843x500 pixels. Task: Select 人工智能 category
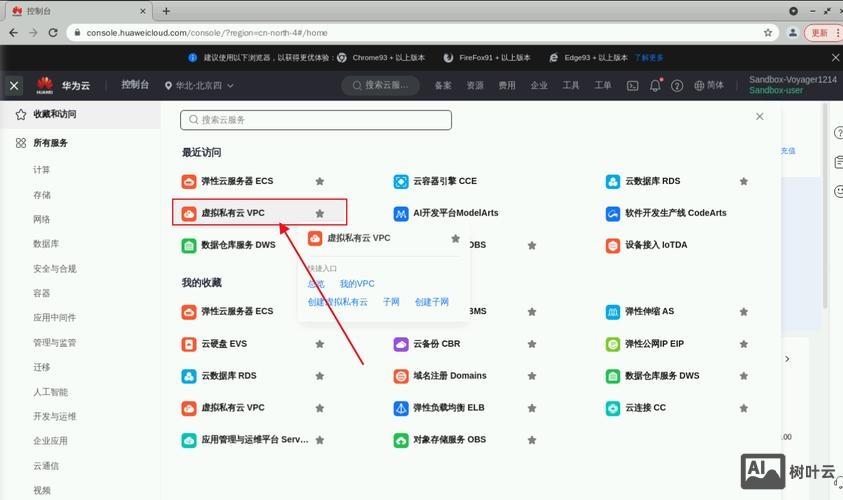click(51, 391)
